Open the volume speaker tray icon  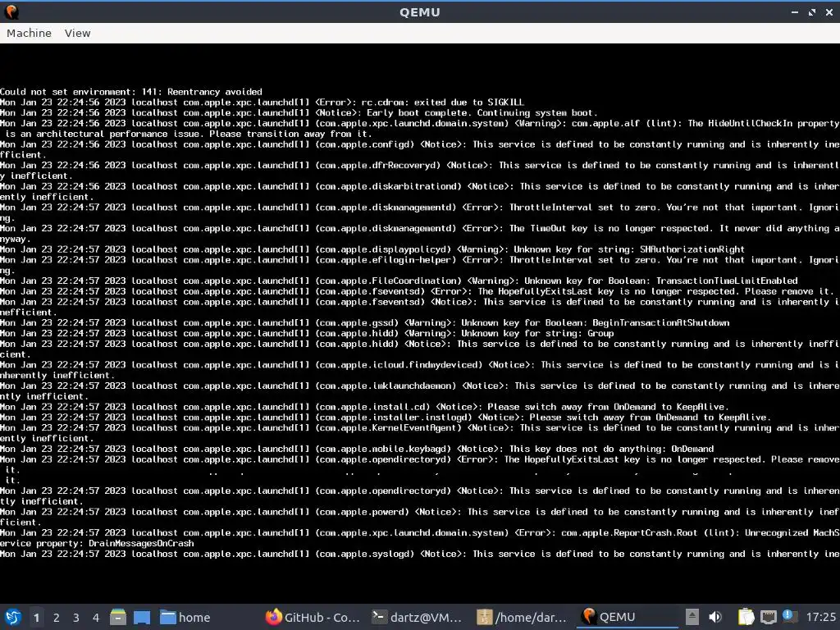pos(715,617)
